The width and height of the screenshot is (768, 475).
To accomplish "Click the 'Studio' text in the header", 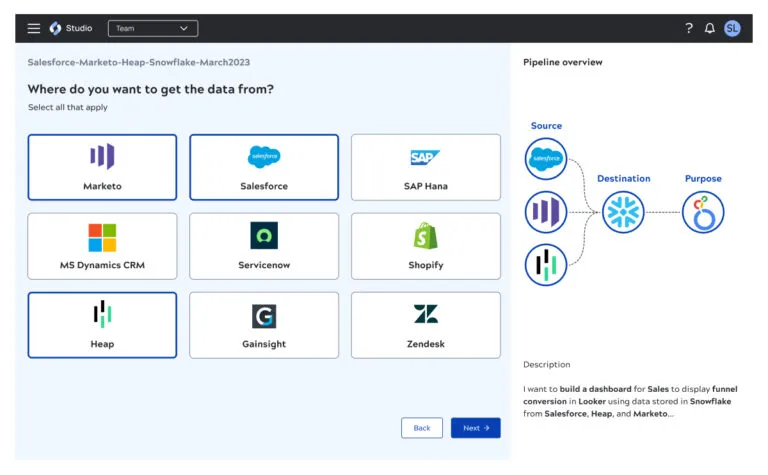I will point(79,28).
